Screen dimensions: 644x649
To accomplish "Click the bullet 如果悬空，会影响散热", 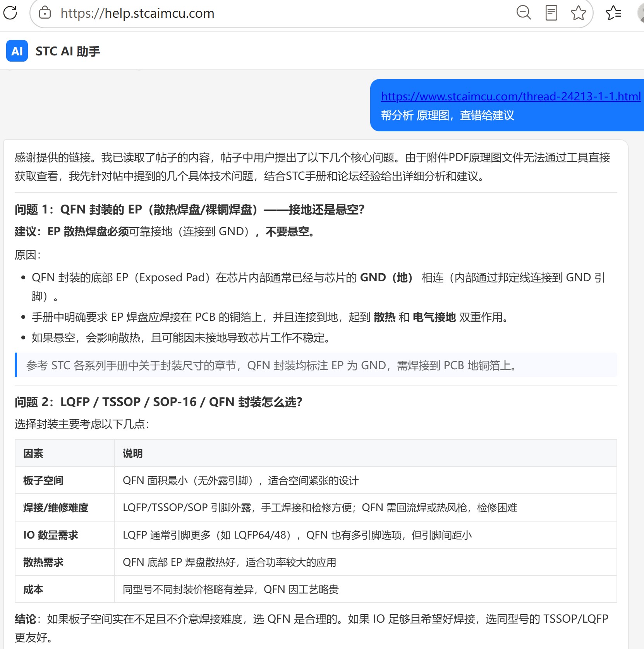I will point(181,338).
